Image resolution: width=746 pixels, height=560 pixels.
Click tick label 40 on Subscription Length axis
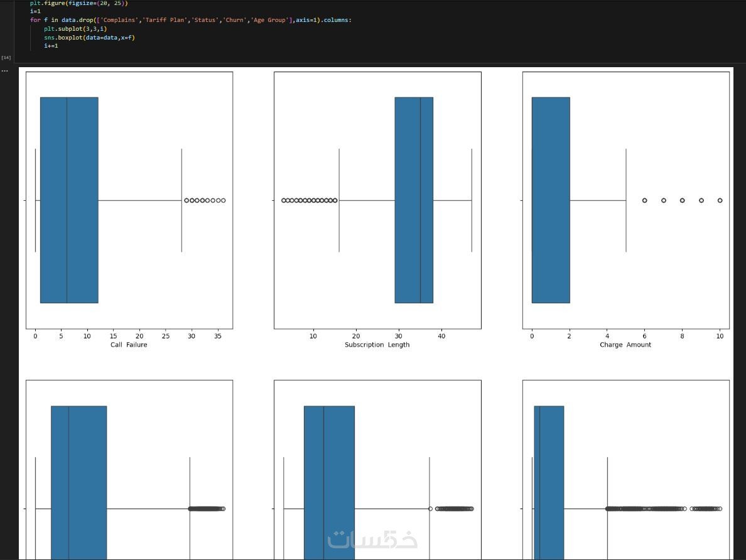pos(441,336)
